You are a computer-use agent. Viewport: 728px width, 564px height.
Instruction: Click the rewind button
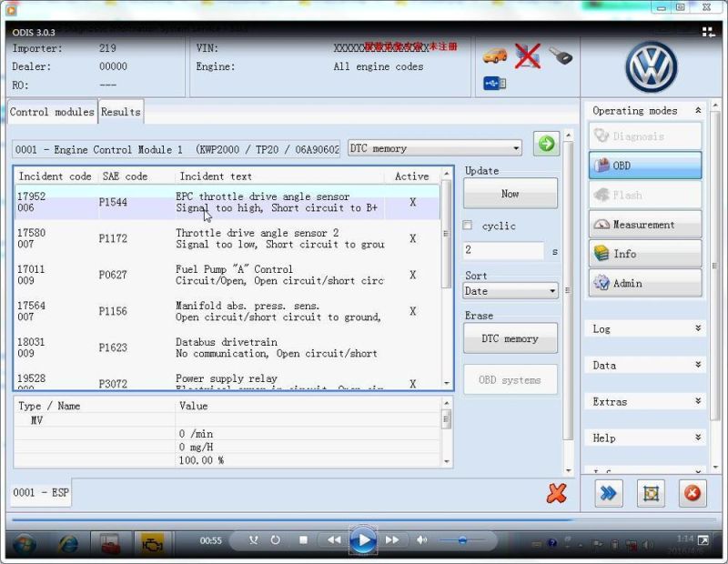tap(334, 539)
